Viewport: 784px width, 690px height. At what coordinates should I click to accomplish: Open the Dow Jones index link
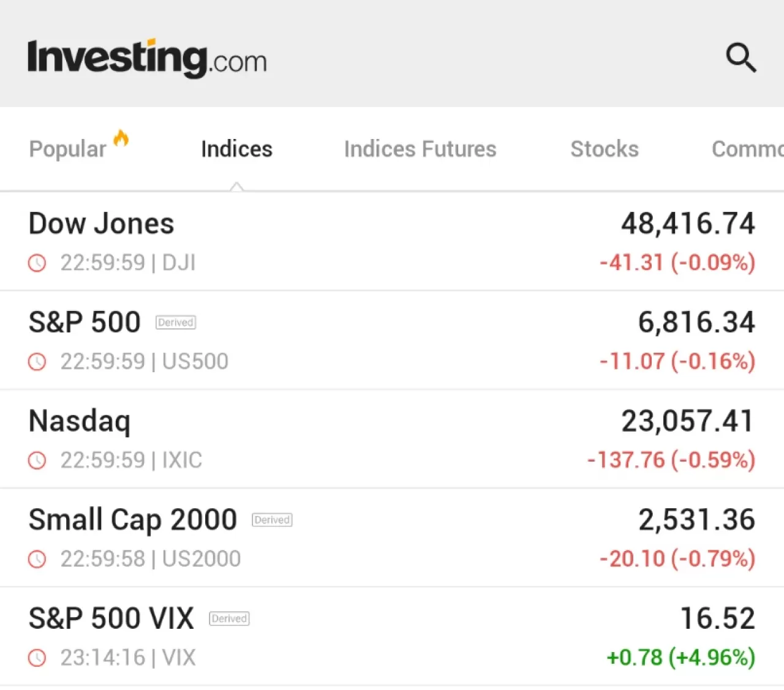102,224
